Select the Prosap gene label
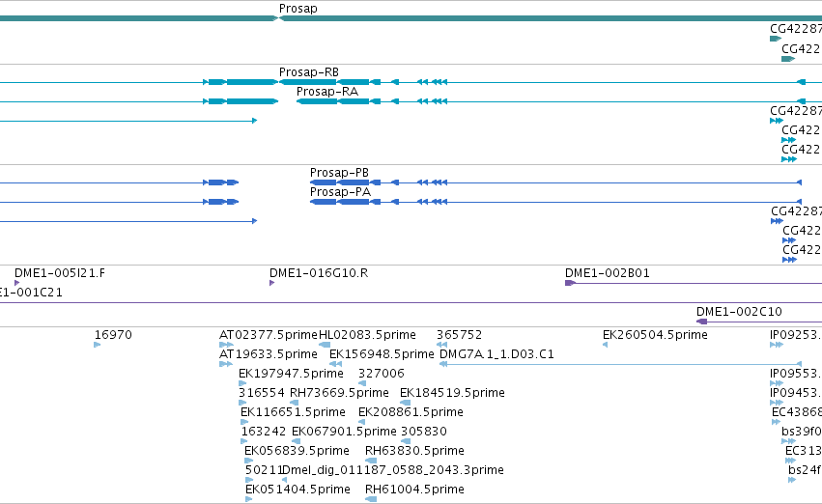Image resolution: width=822 pixels, height=504 pixels. click(298, 9)
